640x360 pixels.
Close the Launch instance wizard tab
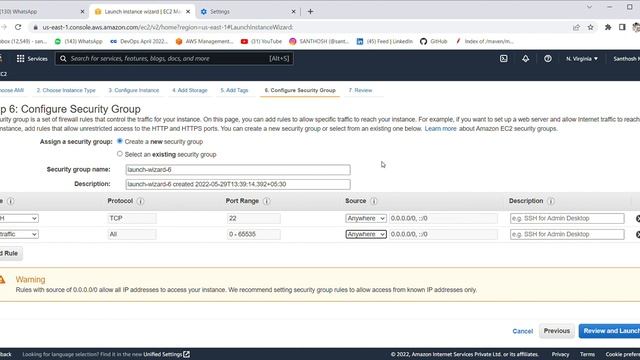tap(188, 11)
